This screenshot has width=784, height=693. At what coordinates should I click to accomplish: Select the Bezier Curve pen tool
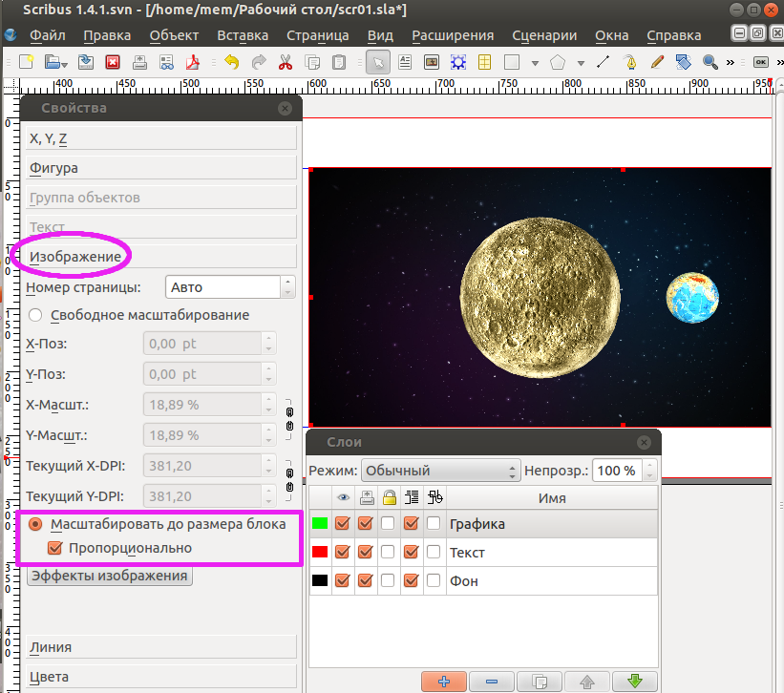pyautogui.click(x=630, y=62)
